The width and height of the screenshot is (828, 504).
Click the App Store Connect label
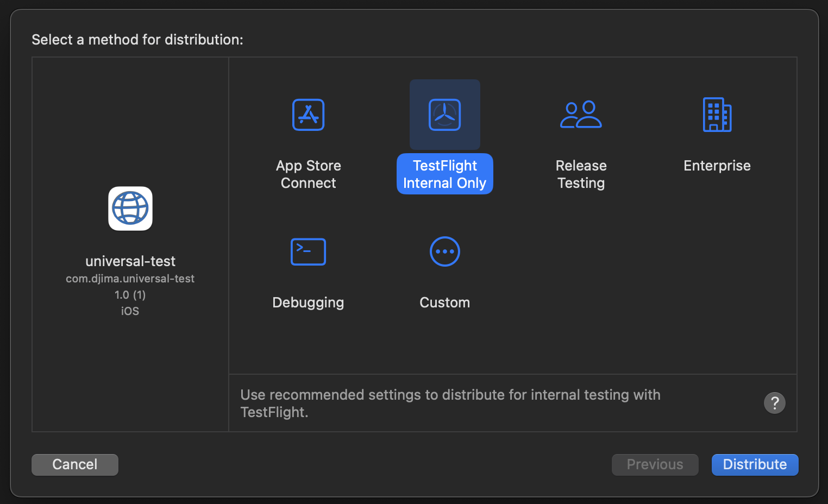[x=308, y=174]
